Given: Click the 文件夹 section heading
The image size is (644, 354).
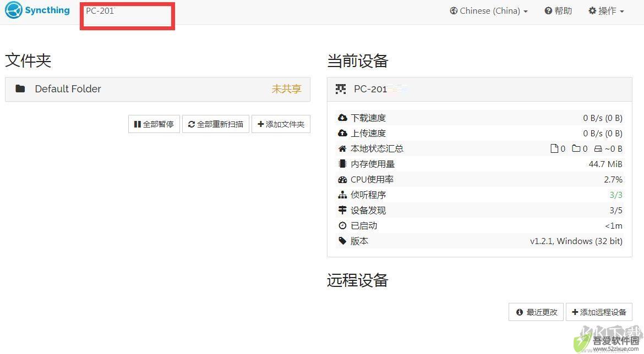Looking at the screenshot, I should (28, 60).
